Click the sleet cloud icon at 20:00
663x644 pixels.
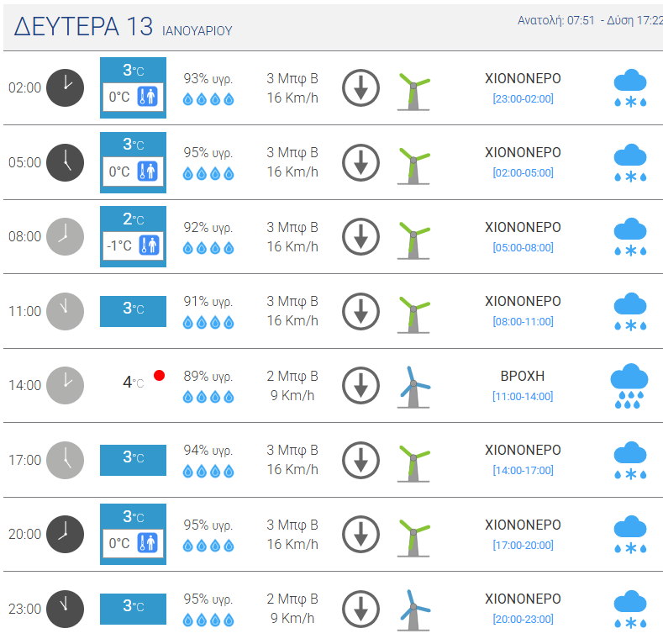point(630,536)
